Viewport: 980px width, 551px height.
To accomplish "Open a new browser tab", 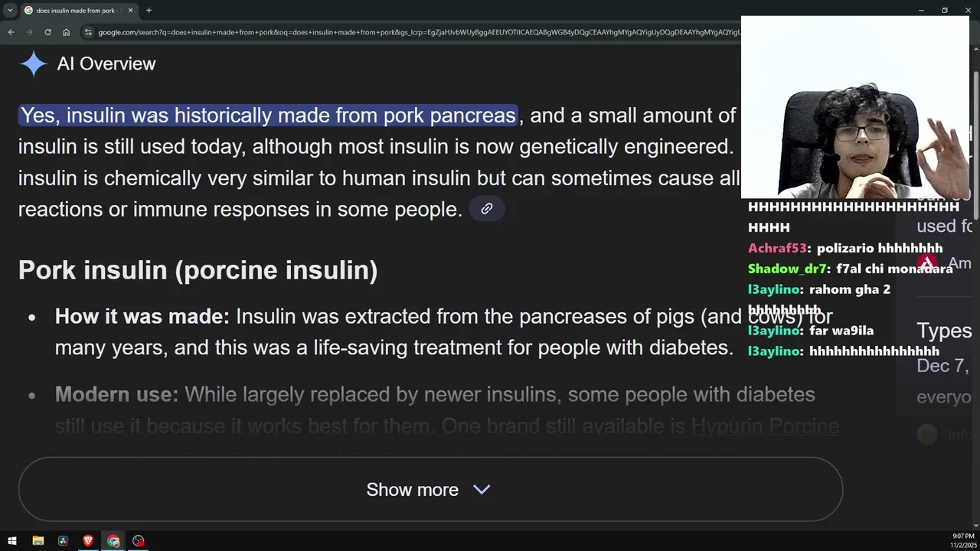I will coord(149,11).
